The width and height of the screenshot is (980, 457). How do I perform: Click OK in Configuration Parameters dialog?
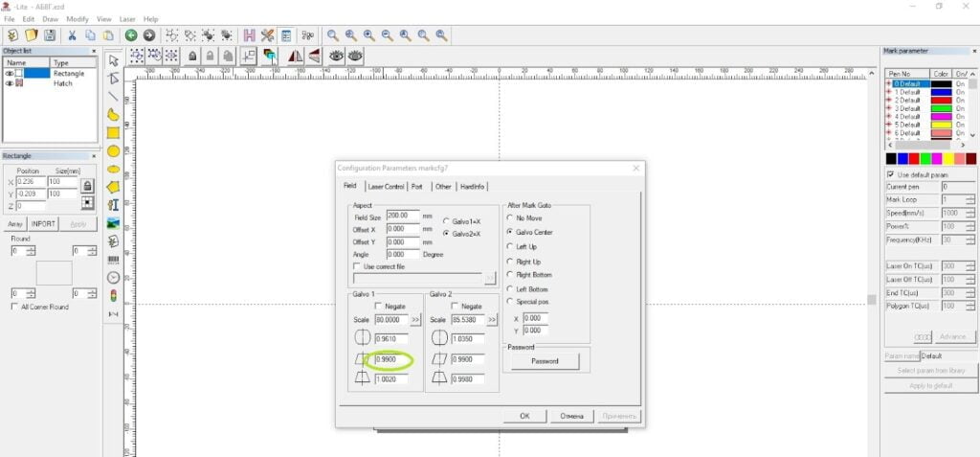tap(525, 417)
